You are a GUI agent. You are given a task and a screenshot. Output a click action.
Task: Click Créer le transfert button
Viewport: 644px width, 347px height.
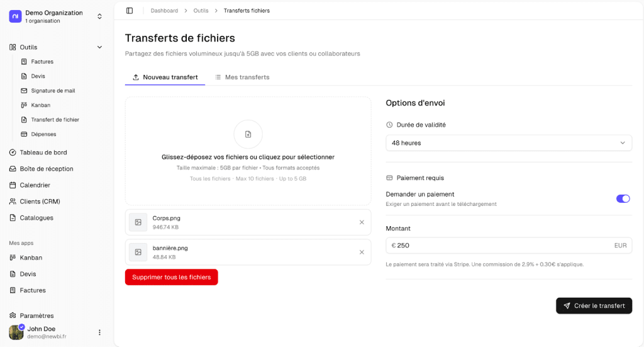click(x=594, y=305)
